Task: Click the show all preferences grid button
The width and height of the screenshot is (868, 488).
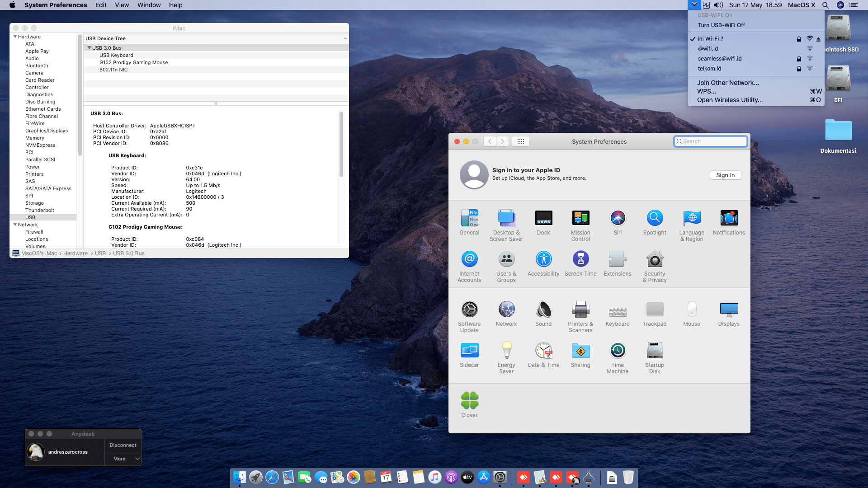Action: [x=520, y=141]
